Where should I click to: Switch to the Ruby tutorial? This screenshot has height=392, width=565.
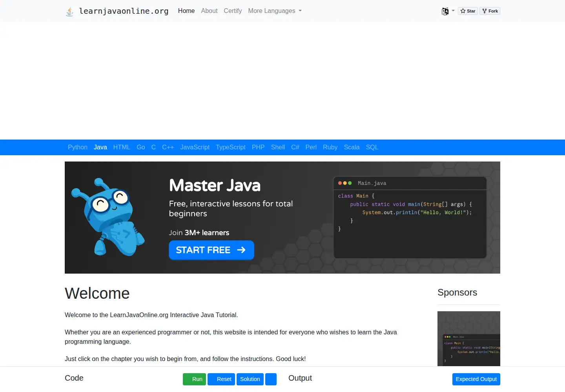point(330,147)
